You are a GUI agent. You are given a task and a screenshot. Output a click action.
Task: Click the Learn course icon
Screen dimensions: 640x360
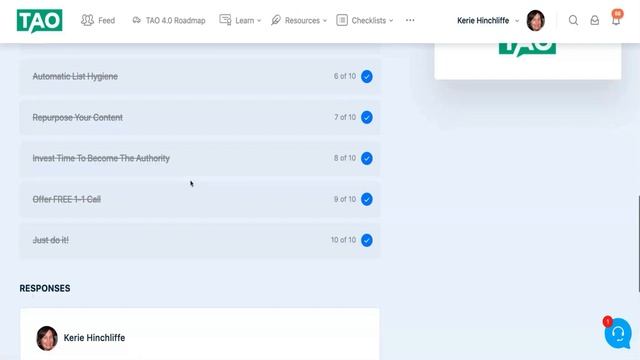point(225,20)
